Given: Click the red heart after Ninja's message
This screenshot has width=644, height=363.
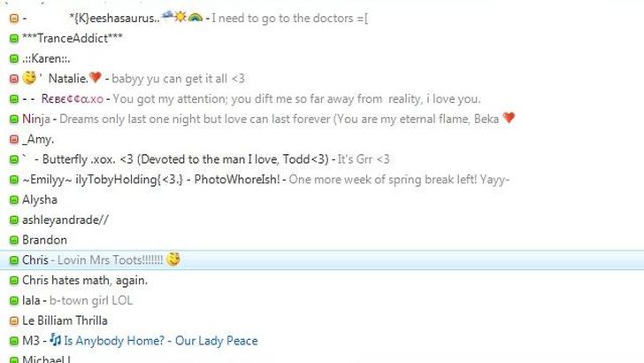Looking at the screenshot, I should 509,119.
